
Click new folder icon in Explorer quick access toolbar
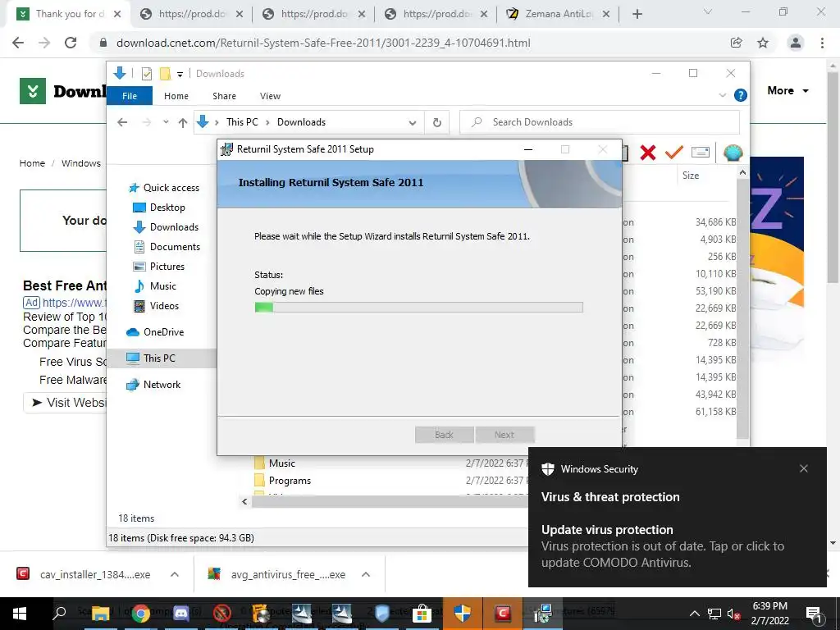coord(165,73)
